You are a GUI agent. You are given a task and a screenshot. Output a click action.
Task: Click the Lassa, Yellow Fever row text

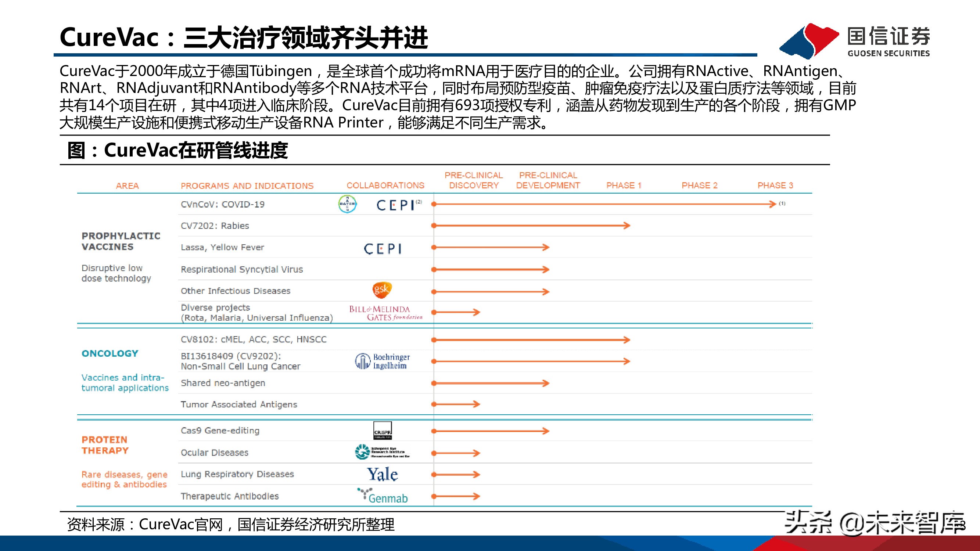point(222,247)
